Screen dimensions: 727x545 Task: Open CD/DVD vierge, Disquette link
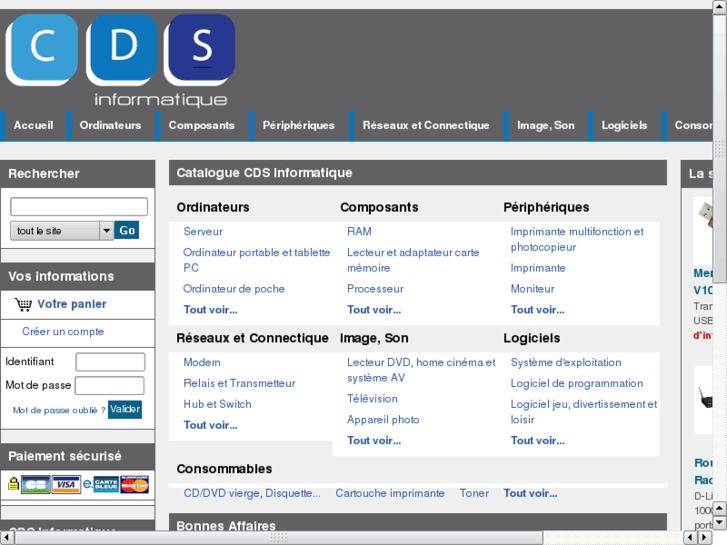(x=252, y=493)
